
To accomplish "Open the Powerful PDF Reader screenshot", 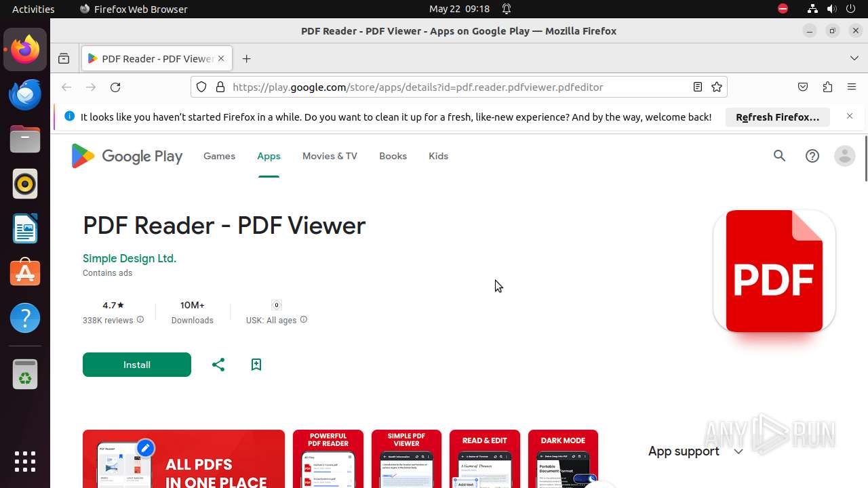I will click(328, 459).
